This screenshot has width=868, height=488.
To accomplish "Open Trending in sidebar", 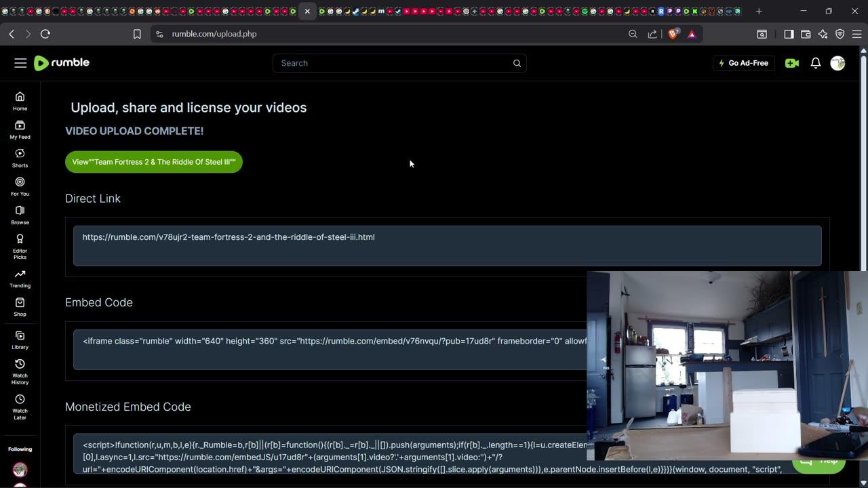I will [x=20, y=279].
